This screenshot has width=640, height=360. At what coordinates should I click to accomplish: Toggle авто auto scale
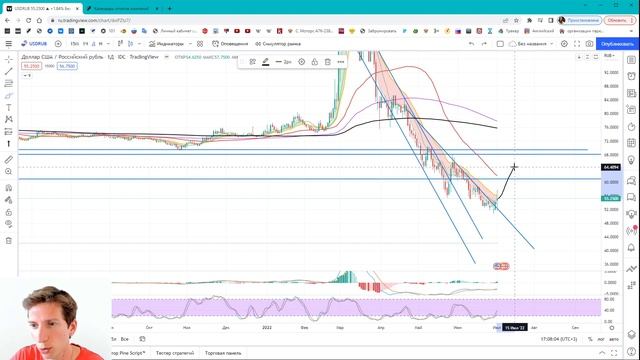(613, 339)
